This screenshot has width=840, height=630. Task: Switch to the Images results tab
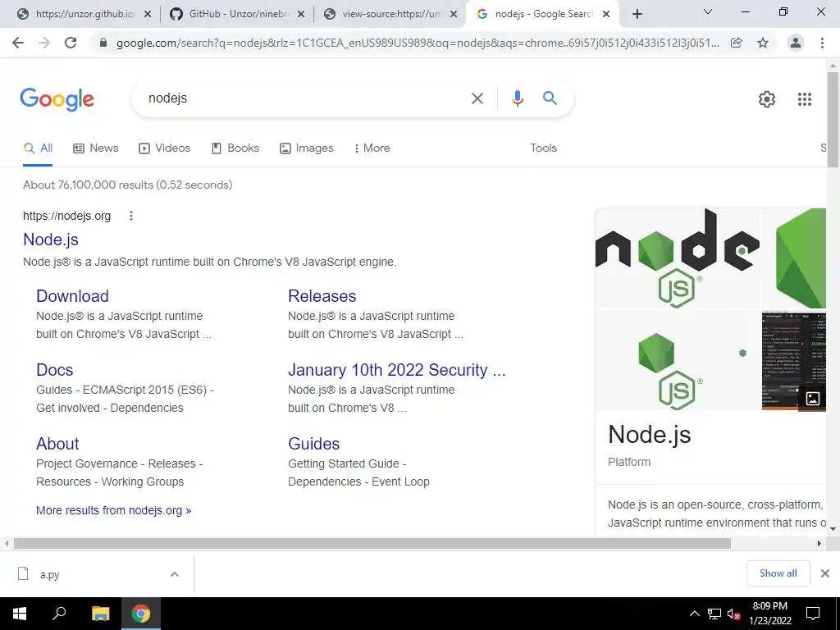click(307, 148)
